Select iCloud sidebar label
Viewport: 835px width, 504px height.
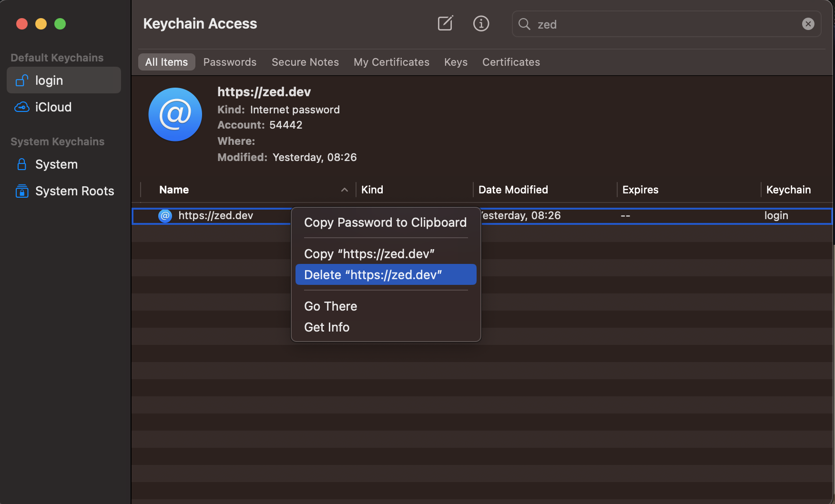point(53,107)
